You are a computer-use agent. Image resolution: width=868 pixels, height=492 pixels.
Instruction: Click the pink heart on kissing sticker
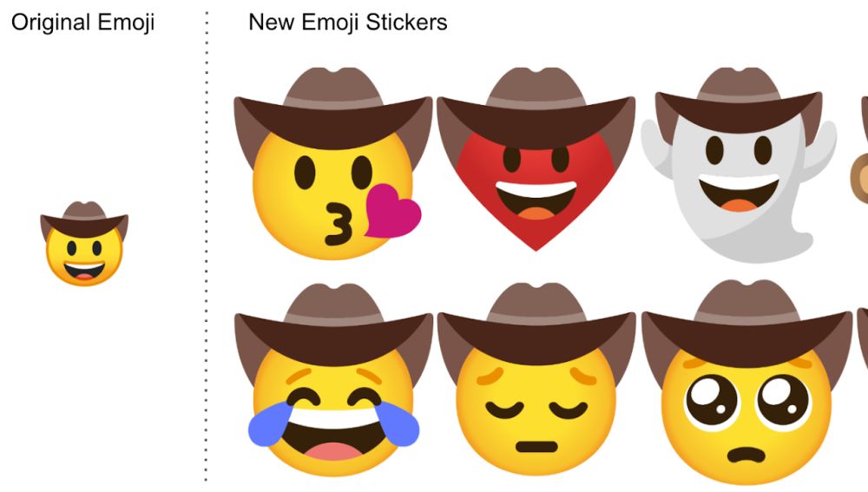[393, 212]
